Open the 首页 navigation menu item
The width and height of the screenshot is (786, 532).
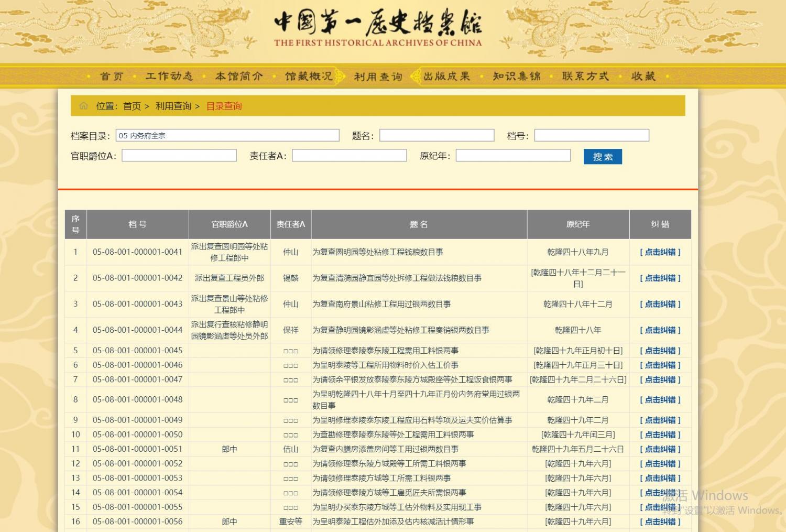tap(112, 77)
